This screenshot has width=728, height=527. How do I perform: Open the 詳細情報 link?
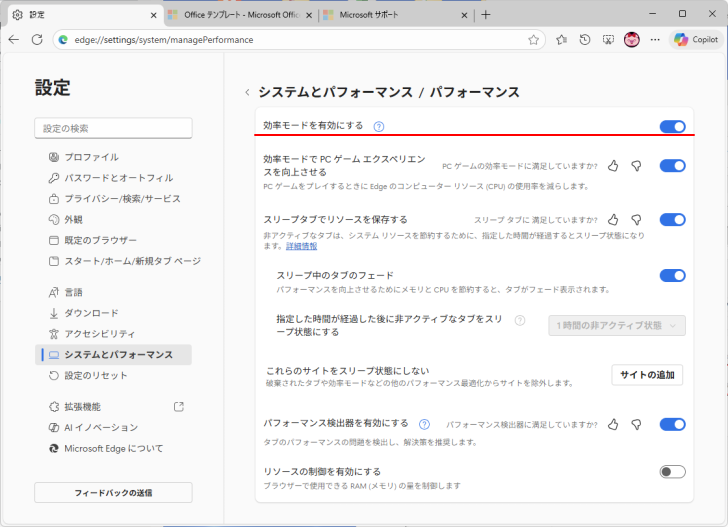point(301,246)
